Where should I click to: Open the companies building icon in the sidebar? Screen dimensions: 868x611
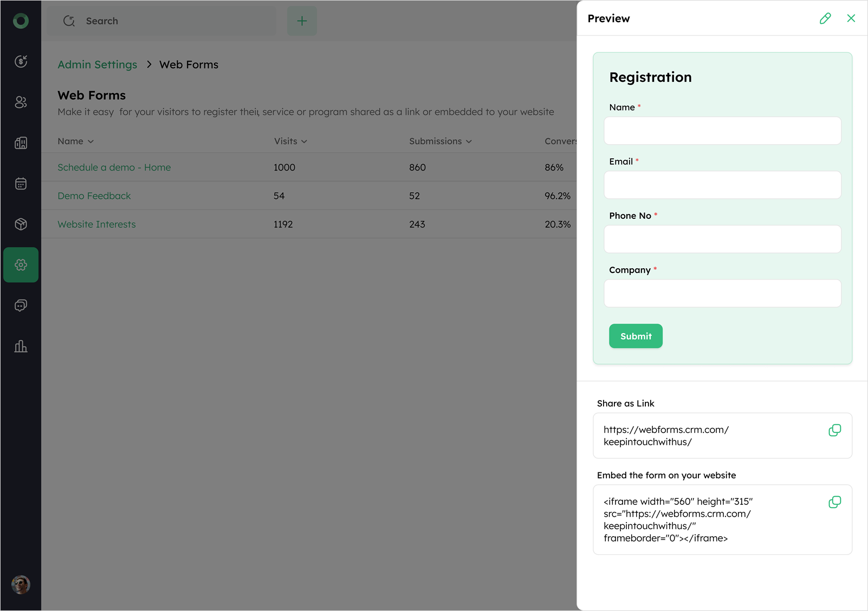pos(21,143)
